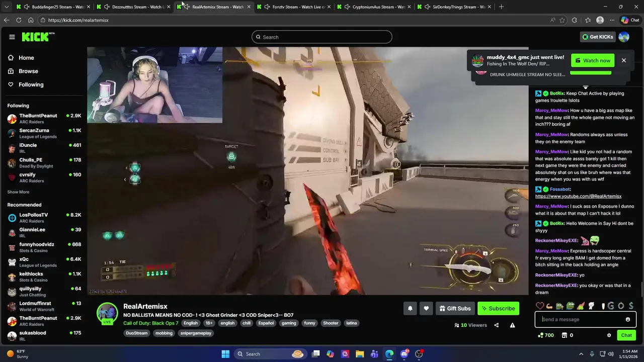Open the Following section

tap(31, 84)
